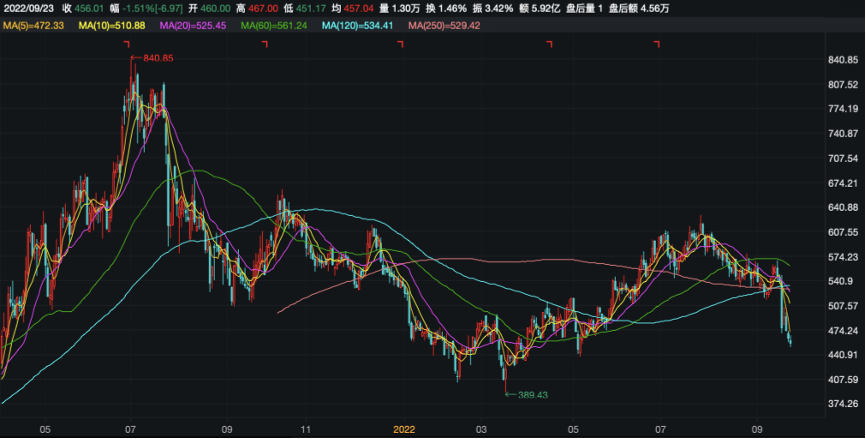The height and width of the screenshot is (439, 866).
Task: Select the closing price 收 456.01
Action: point(83,8)
